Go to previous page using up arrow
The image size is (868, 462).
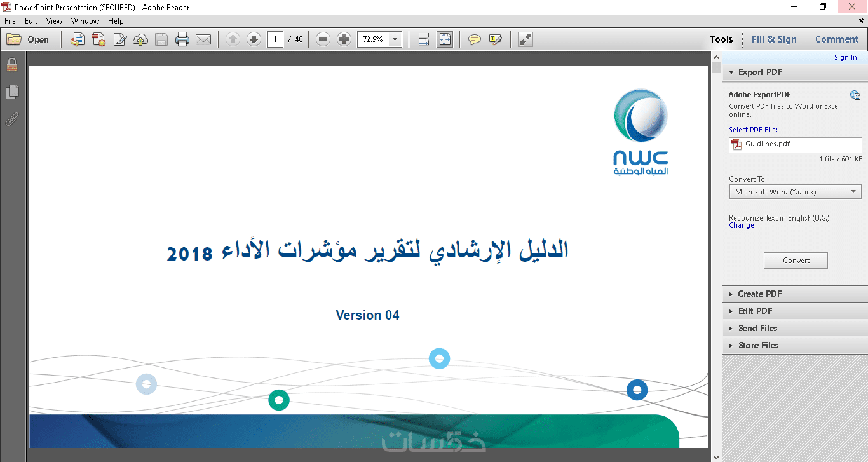(233, 39)
